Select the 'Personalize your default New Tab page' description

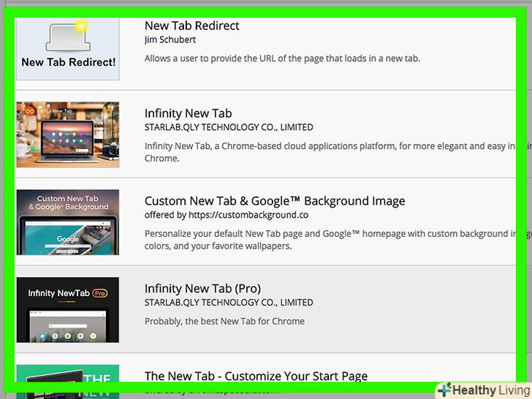[x=330, y=240]
